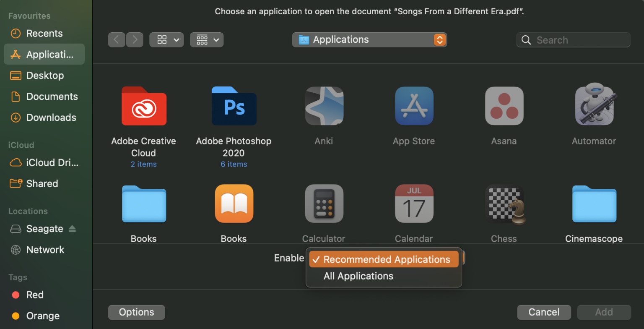The height and width of the screenshot is (329, 644).
Task: Select the orange Books app icon
Action: [x=234, y=204]
